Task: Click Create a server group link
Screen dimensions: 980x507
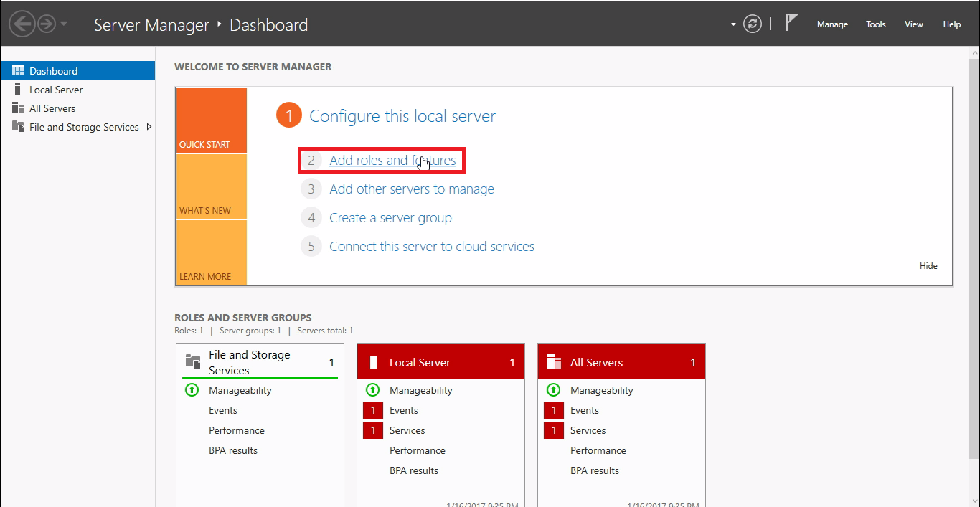Action: tap(390, 218)
